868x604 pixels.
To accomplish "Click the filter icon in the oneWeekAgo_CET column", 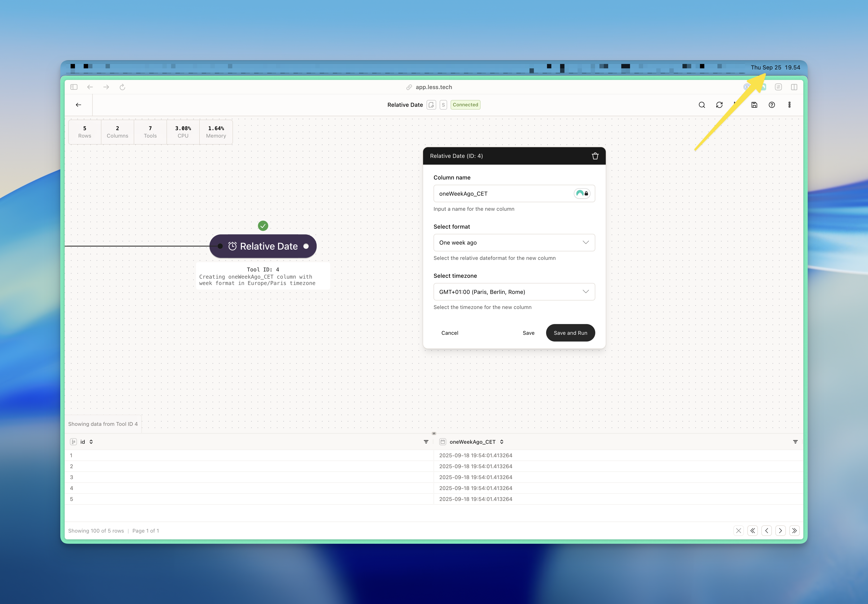I will (x=795, y=442).
